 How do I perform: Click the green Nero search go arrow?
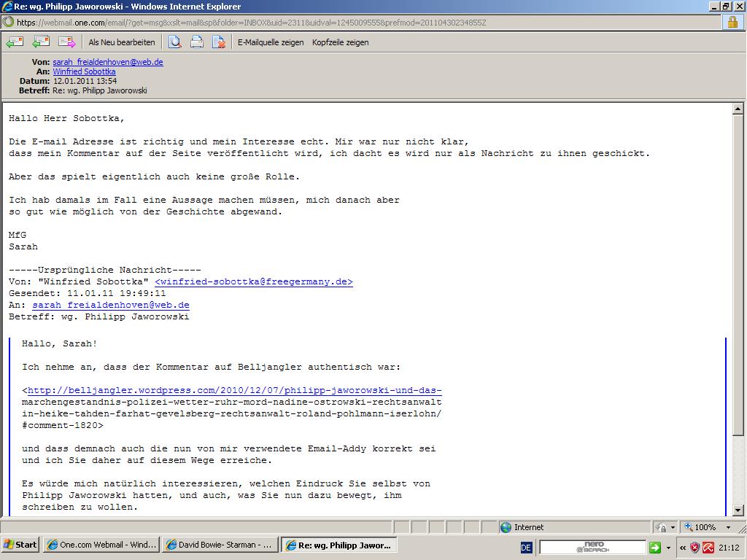click(x=654, y=547)
